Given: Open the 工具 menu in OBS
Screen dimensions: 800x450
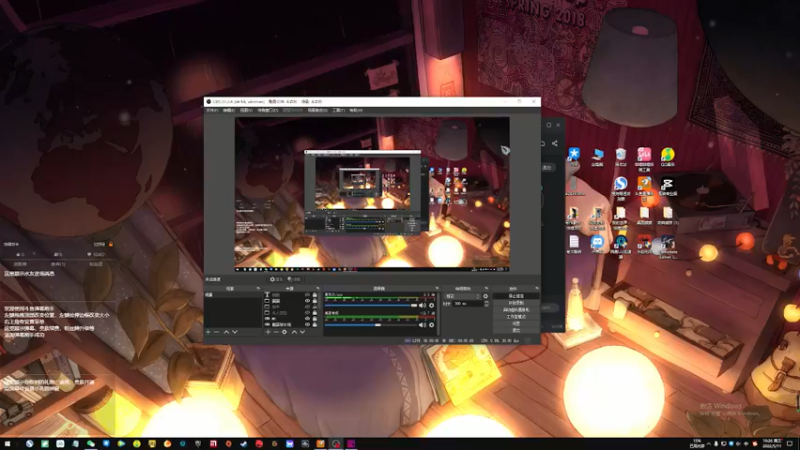Looking at the screenshot, I should (338, 110).
